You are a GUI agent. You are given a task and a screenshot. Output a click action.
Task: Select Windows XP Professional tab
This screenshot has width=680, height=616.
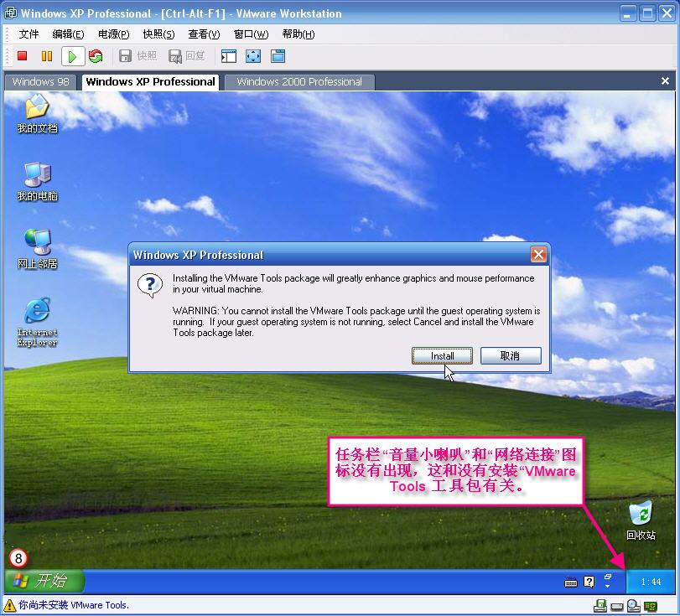pos(150,82)
